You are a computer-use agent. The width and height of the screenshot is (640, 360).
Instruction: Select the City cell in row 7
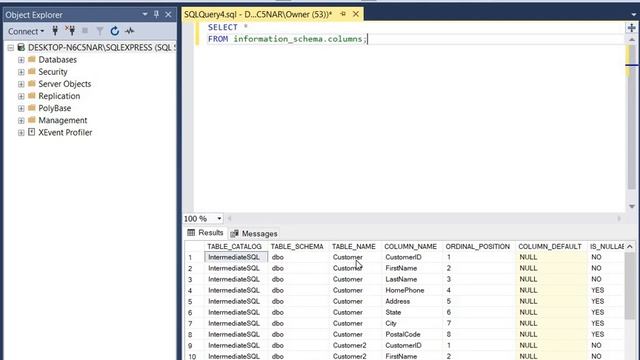pos(412,323)
